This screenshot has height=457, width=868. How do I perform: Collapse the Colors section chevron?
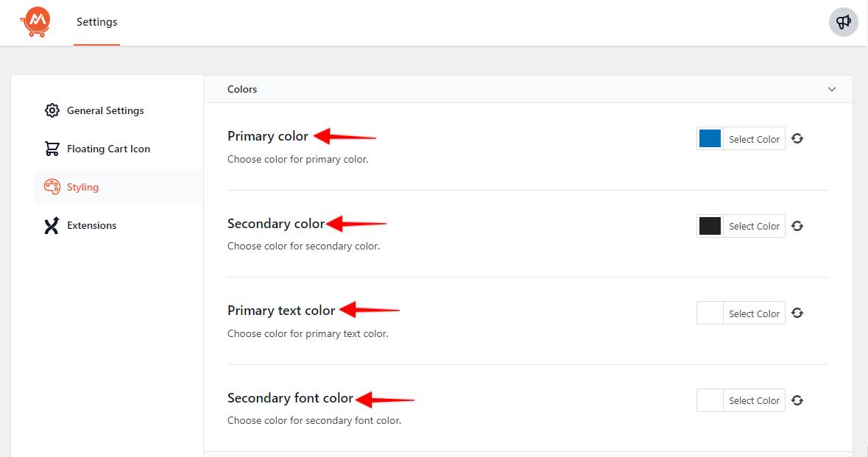tap(832, 89)
